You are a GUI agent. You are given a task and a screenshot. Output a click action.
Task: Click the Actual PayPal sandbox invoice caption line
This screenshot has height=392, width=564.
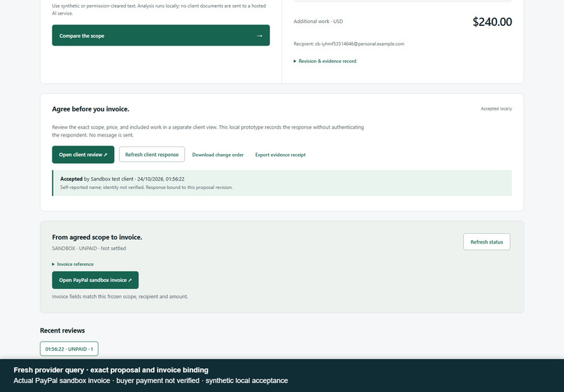[150, 381]
